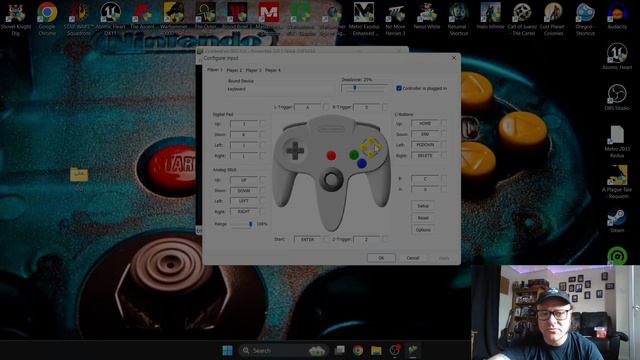The width and height of the screenshot is (640, 360).
Task: Select the C-Buttons Right field showing DELETE
Action: point(425,156)
